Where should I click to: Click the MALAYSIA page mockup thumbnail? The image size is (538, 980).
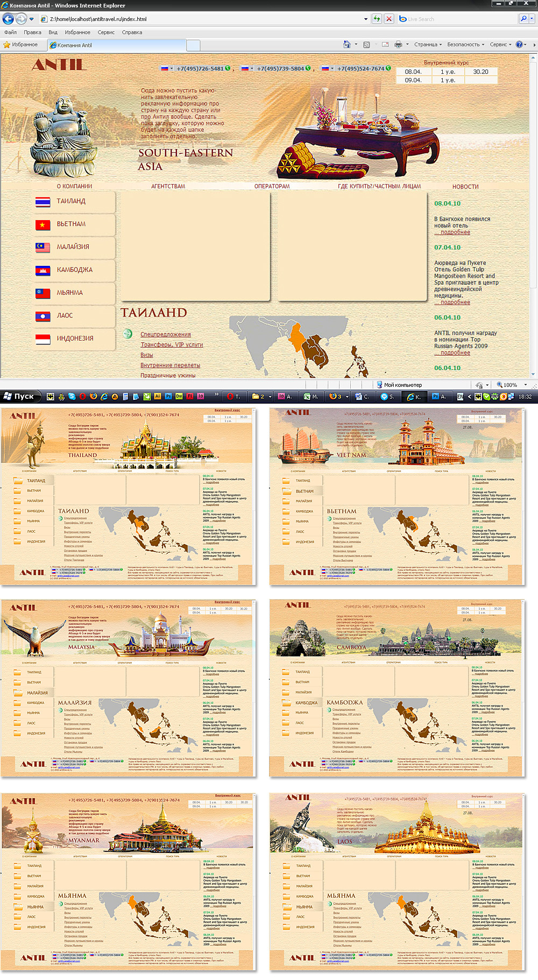tap(128, 688)
